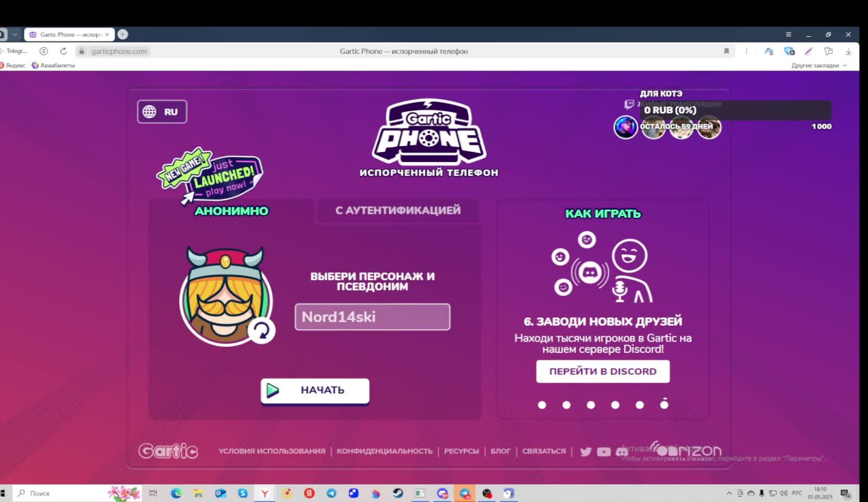Open a new browser tab
This screenshot has width=868, height=502.
pos(123,35)
